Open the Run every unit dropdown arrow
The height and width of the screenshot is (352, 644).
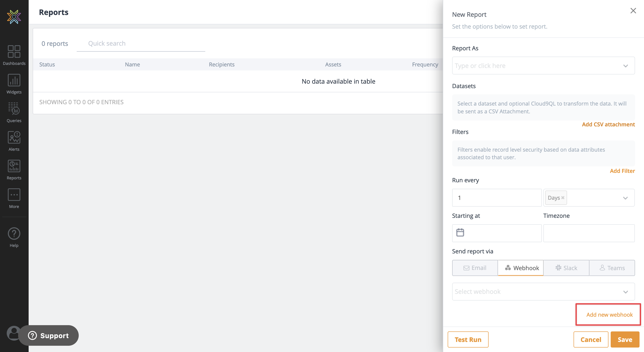pyautogui.click(x=625, y=198)
